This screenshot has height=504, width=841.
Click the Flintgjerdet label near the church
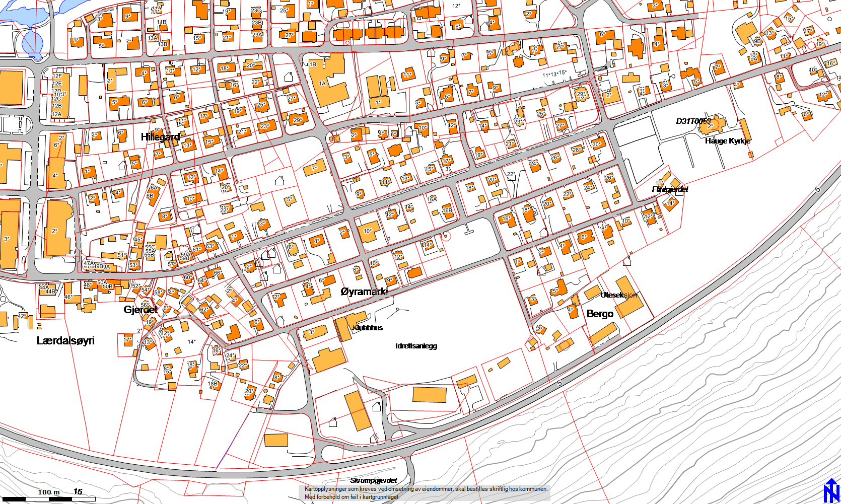[670, 189]
